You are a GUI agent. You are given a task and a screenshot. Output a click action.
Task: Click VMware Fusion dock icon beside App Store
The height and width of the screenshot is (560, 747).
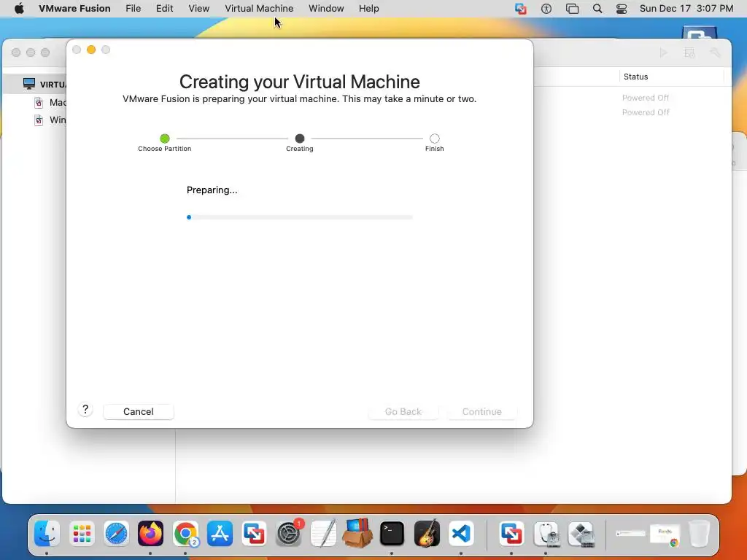[254, 533]
